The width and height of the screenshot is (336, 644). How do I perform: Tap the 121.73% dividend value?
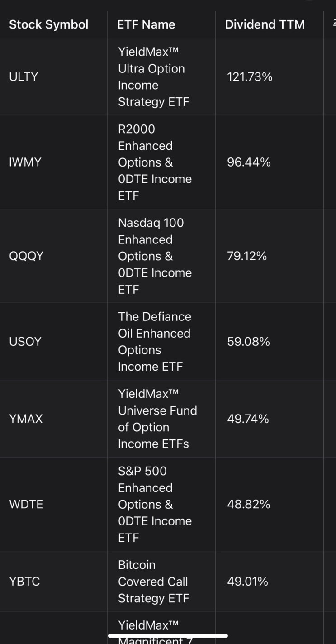[x=250, y=77]
